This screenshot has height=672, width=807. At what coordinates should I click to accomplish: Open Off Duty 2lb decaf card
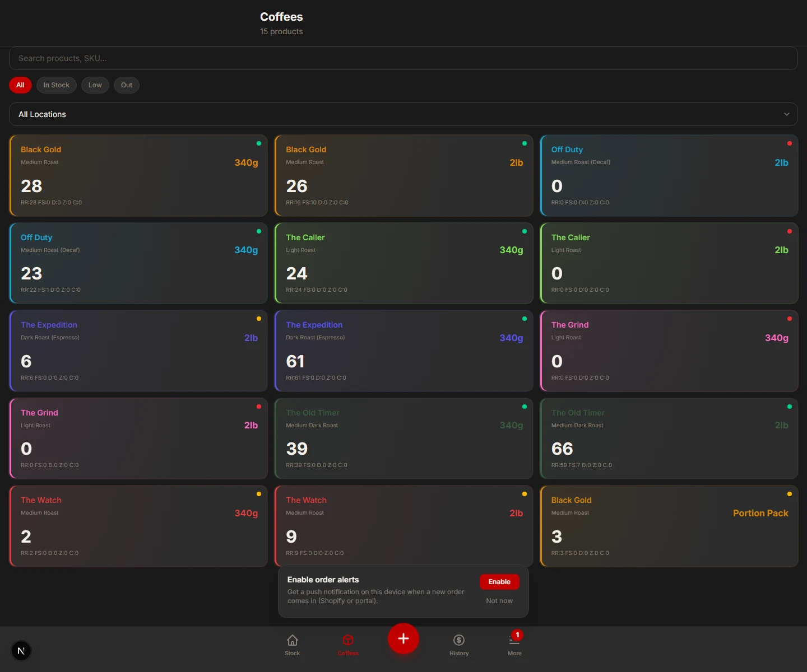point(669,175)
